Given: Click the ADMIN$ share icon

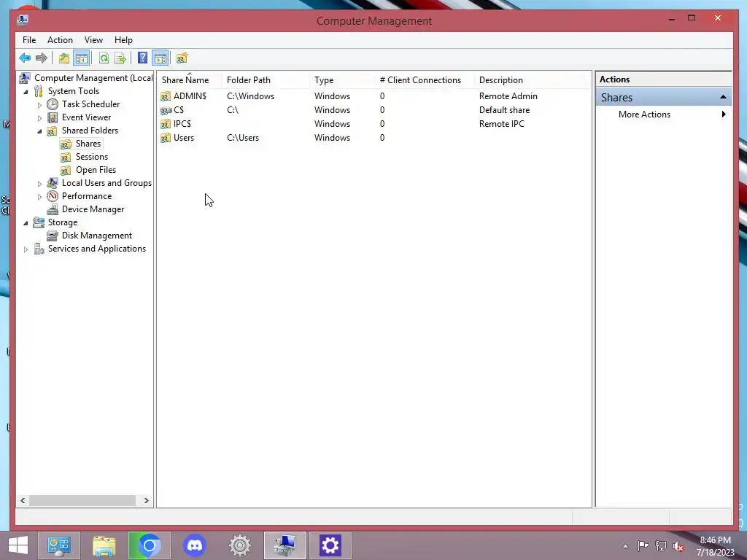Looking at the screenshot, I should [x=166, y=96].
